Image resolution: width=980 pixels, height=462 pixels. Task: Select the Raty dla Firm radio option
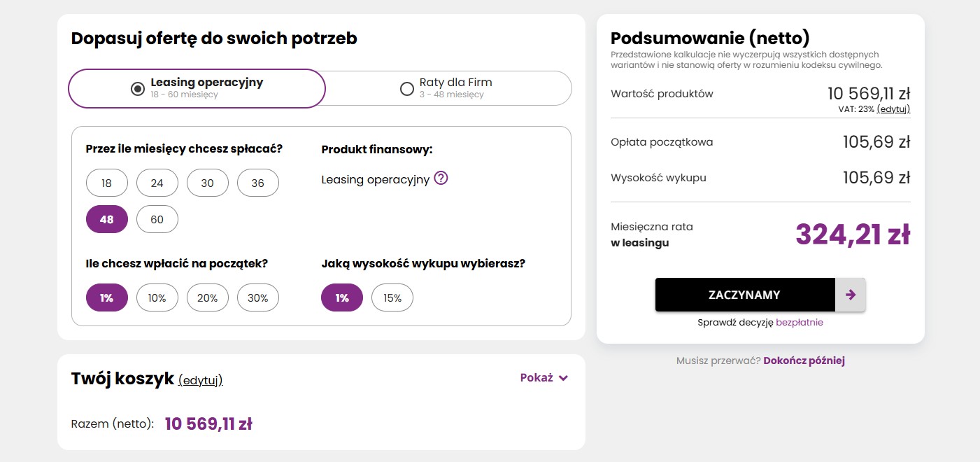tap(407, 88)
